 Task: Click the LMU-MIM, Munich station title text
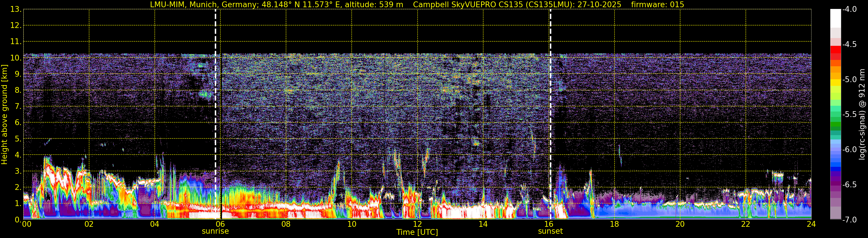point(185,5)
